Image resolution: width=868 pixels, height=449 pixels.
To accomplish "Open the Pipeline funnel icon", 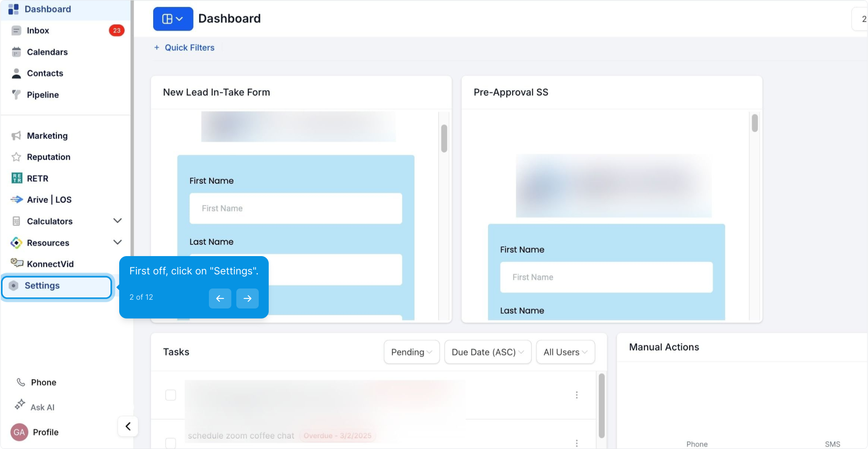I will (16, 94).
